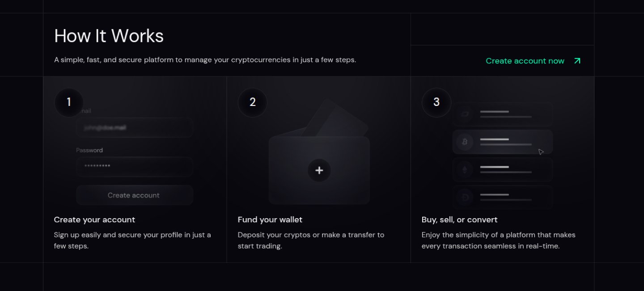Click the bottom coin icon in the list
The width and height of the screenshot is (644, 291).
(x=465, y=197)
